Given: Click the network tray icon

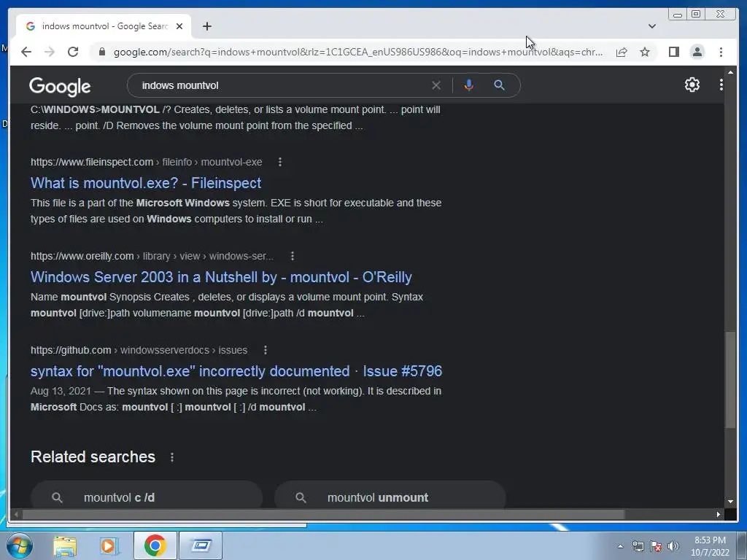Looking at the screenshot, I should pos(638,547).
